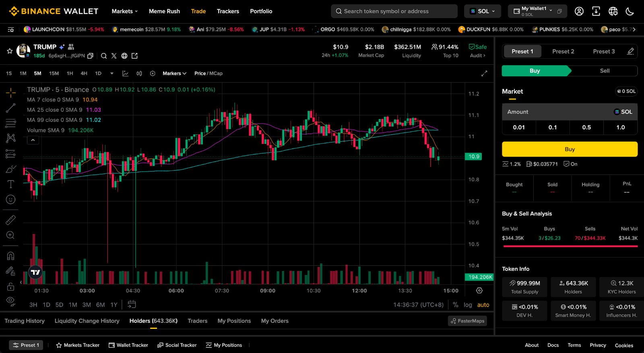644x353 pixels.
Task: Open the SOL network dropdown
Action: tap(483, 11)
